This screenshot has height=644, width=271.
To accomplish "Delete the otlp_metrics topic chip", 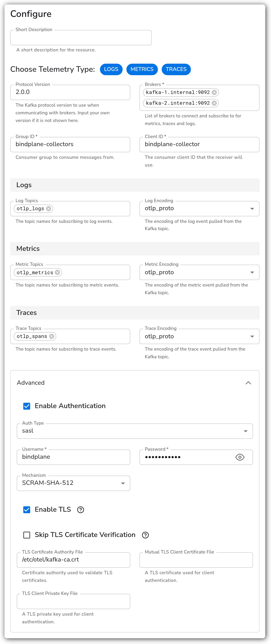I will coord(58,272).
